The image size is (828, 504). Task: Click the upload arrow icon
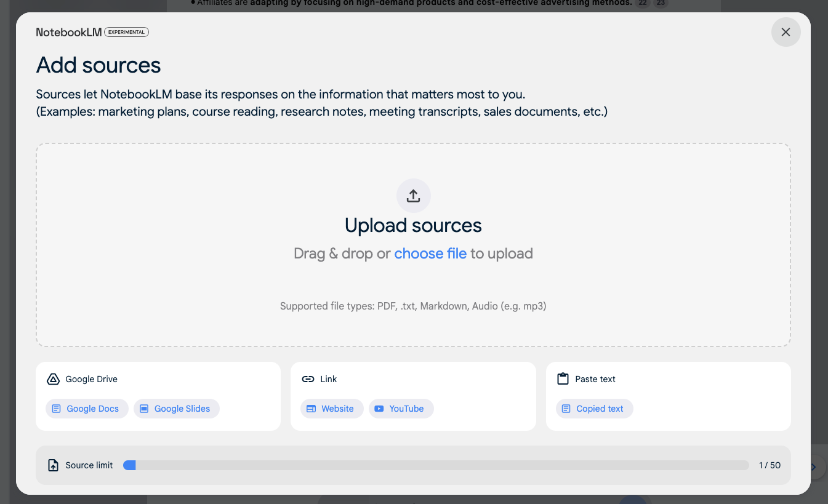[x=413, y=196]
